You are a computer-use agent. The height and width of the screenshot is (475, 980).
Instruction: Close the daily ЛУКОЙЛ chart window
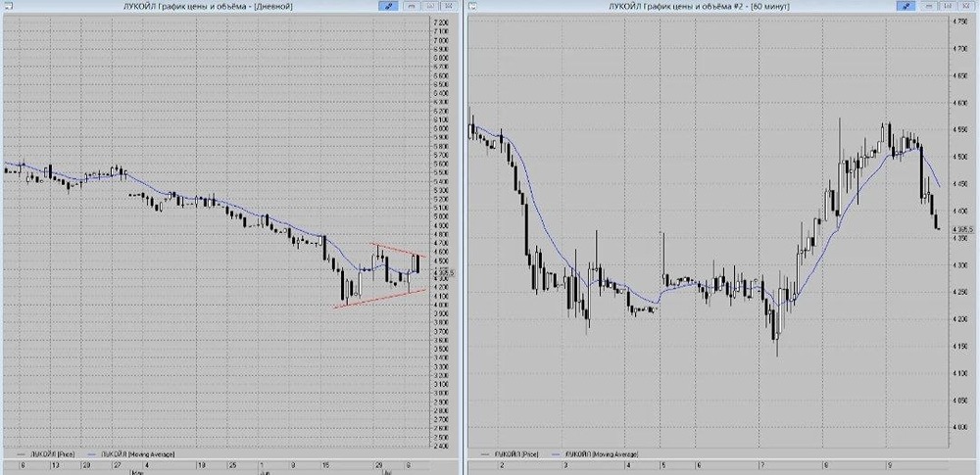tap(449, 6)
